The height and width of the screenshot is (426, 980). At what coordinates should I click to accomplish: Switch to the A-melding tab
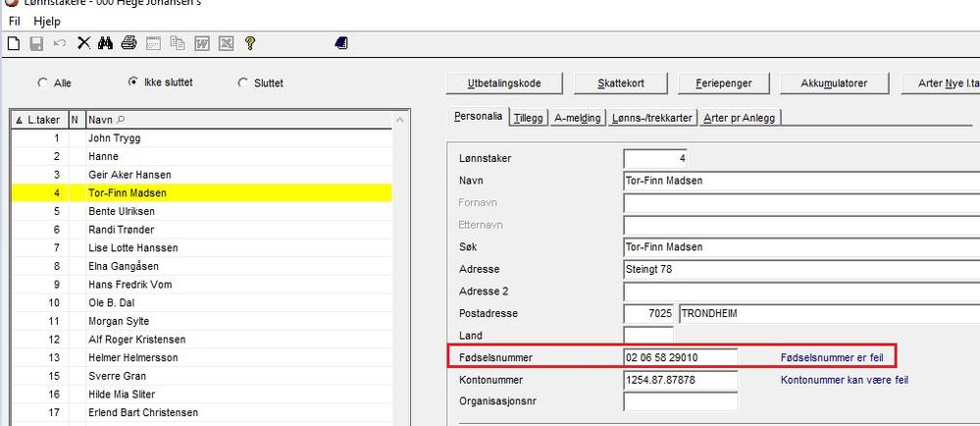point(578,118)
